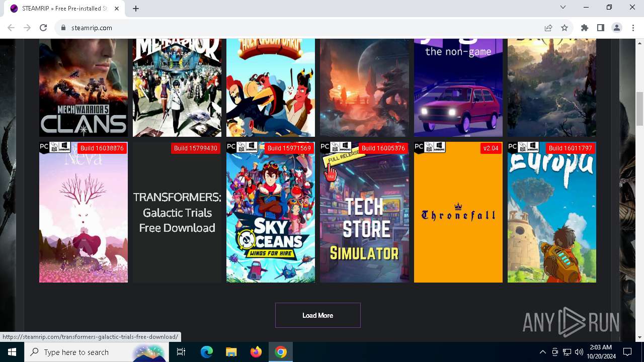The image size is (644, 362).
Task: Click scrollbar down arrow
Action: point(639,337)
